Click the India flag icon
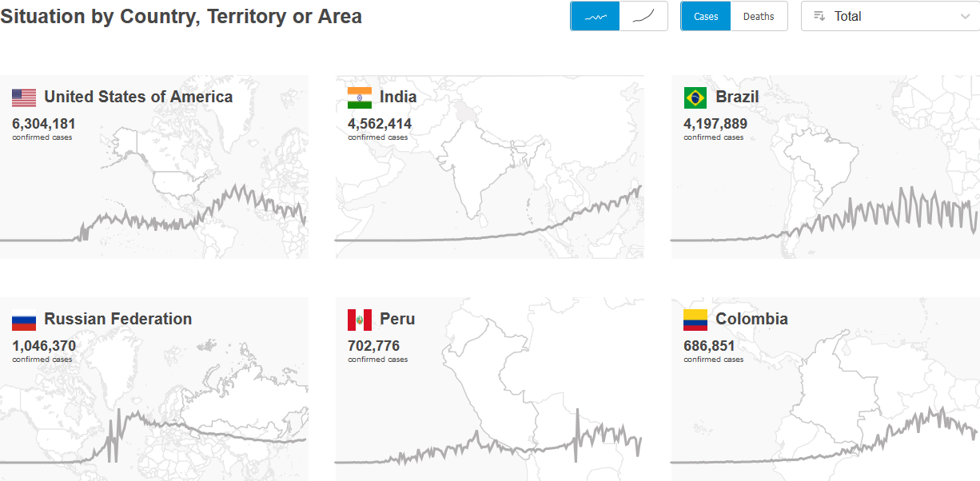Image resolution: width=980 pixels, height=481 pixels. point(360,97)
